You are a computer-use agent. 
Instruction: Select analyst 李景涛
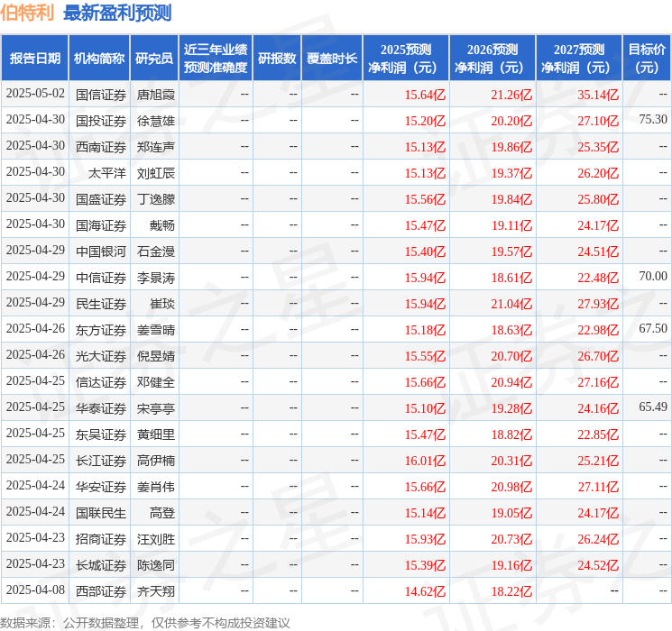[x=156, y=278]
